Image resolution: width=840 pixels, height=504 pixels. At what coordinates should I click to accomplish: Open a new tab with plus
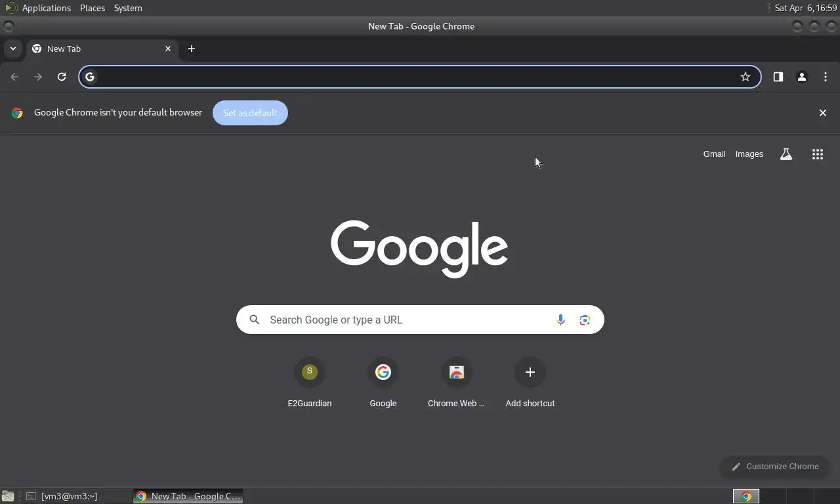point(192,49)
